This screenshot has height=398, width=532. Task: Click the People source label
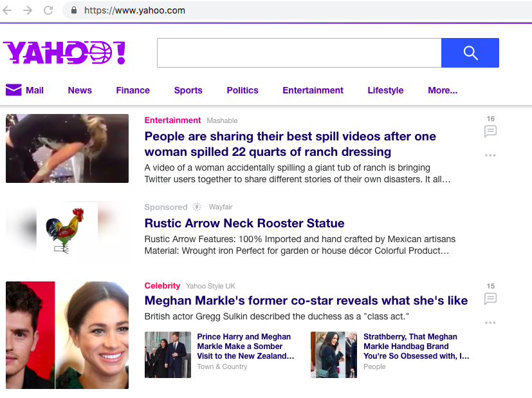pyautogui.click(x=374, y=366)
